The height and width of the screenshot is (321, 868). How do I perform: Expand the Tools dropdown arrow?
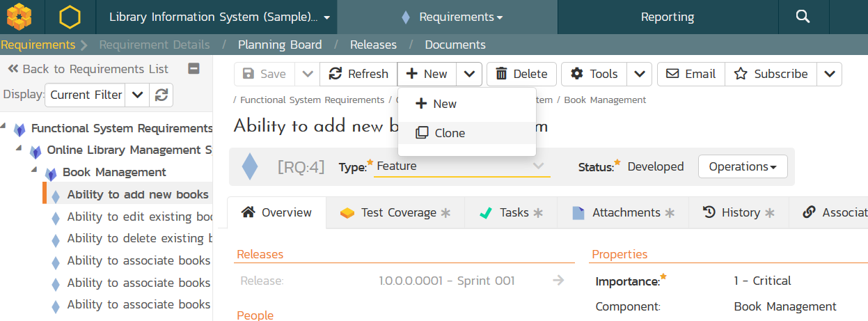coord(640,74)
